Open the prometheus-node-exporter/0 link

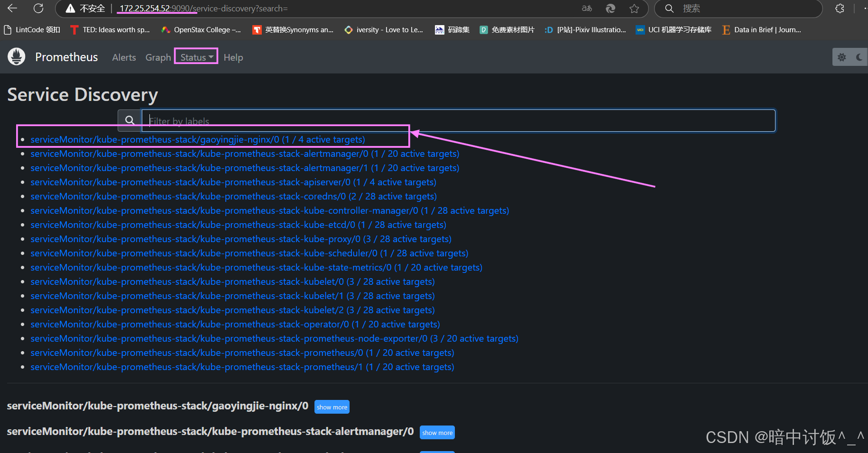274,338
